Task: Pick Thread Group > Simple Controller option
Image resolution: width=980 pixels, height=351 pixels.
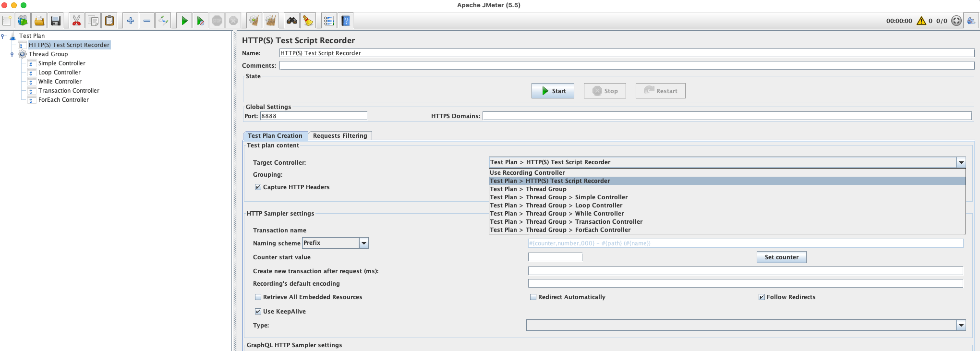Action: point(727,197)
